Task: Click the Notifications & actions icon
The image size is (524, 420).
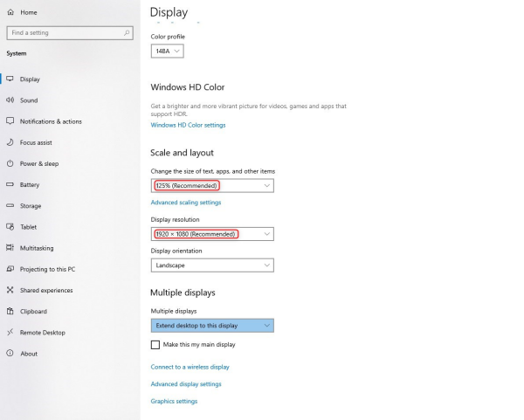Action: tap(10, 121)
